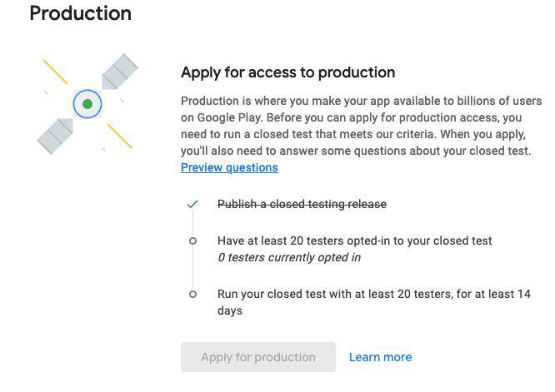The image size is (555, 392).
Task: Click circle marker beside 'Run your closed test' step
Action: [192, 294]
